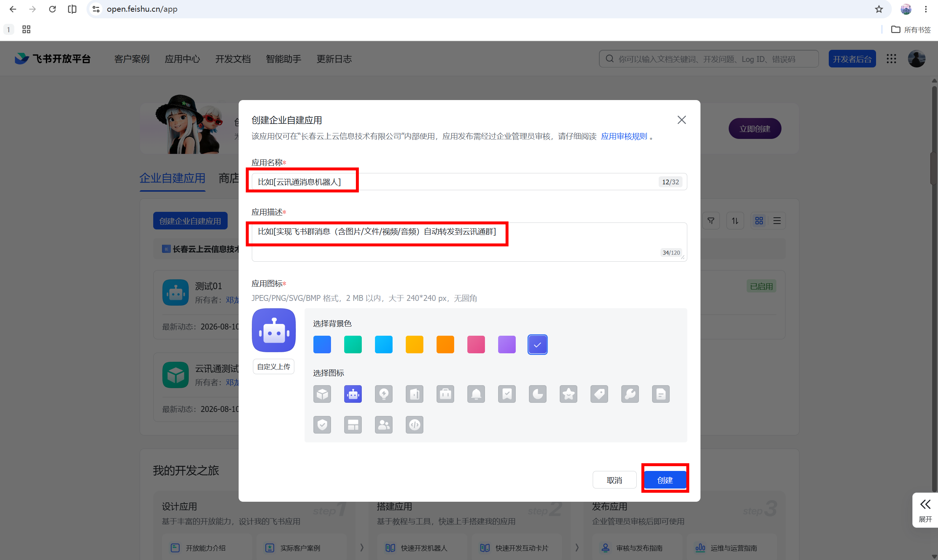Pick the icon after the lightbulb

point(414,394)
